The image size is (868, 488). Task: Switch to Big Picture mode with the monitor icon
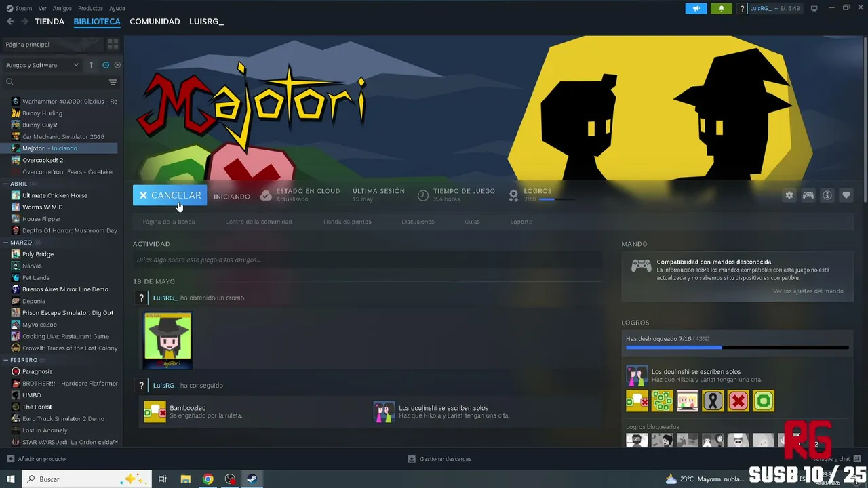(814, 8)
